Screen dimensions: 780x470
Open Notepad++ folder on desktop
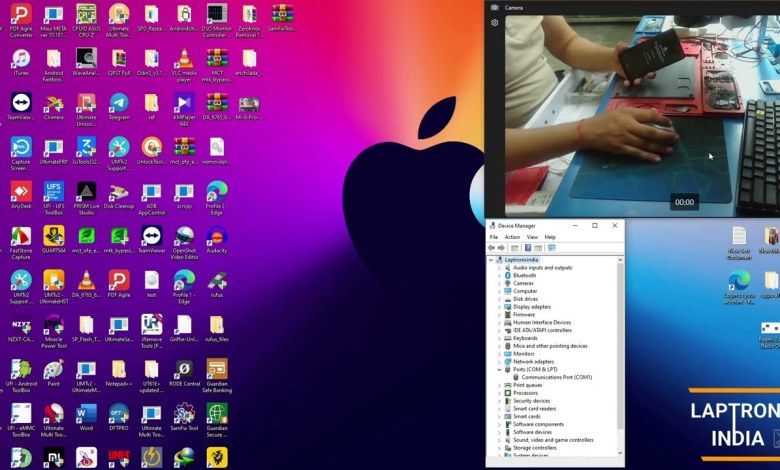[x=119, y=373]
